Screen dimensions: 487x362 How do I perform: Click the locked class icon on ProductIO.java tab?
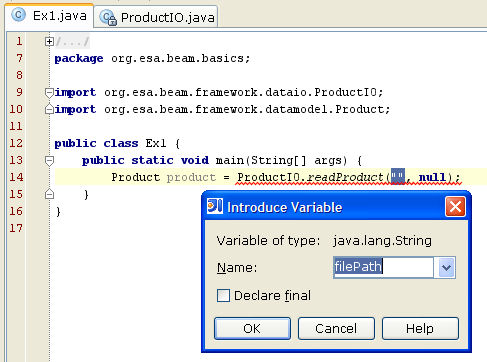point(108,17)
